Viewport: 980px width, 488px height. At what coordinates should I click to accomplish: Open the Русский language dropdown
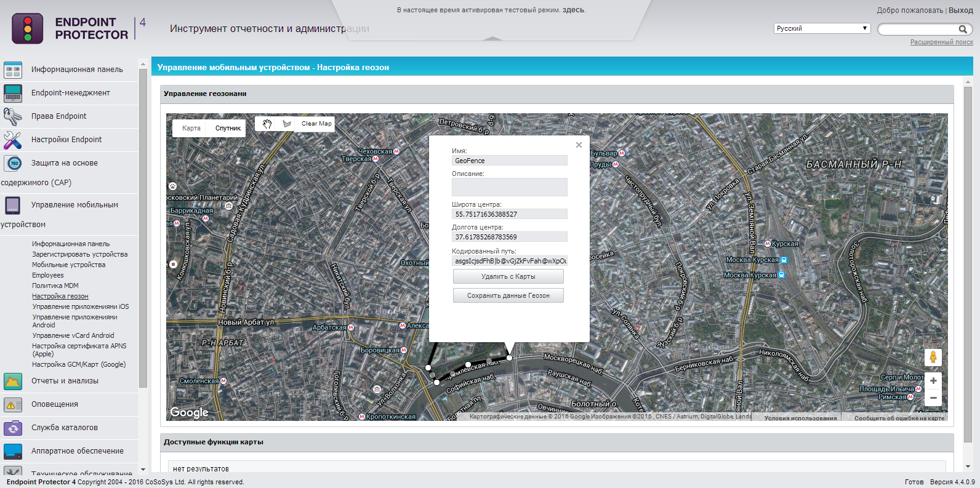click(x=822, y=28)
